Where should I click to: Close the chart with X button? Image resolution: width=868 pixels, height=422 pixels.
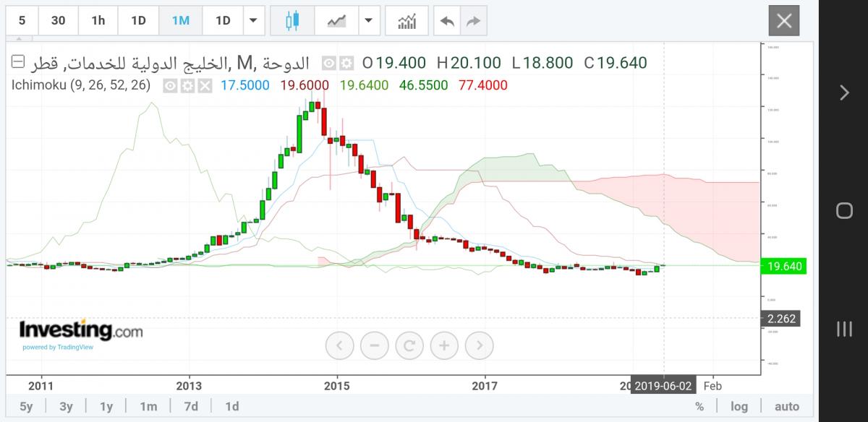coord(784,20)
